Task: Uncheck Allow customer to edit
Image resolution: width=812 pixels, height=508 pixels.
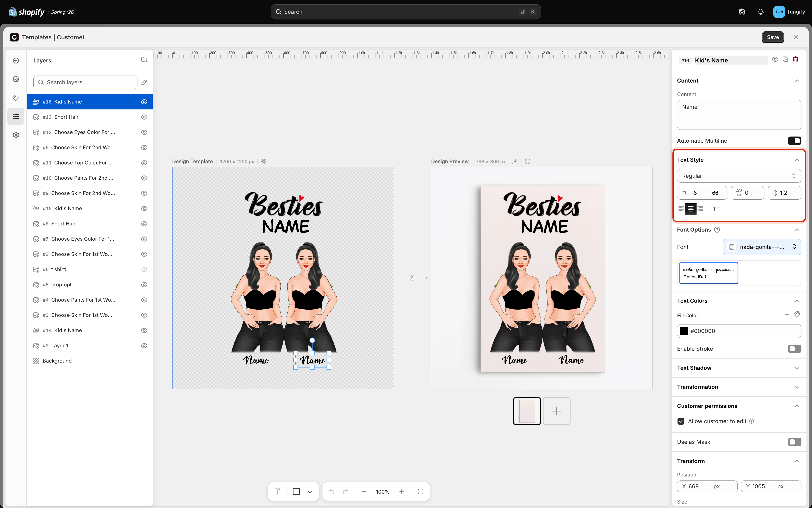Action: pos(681,421)
